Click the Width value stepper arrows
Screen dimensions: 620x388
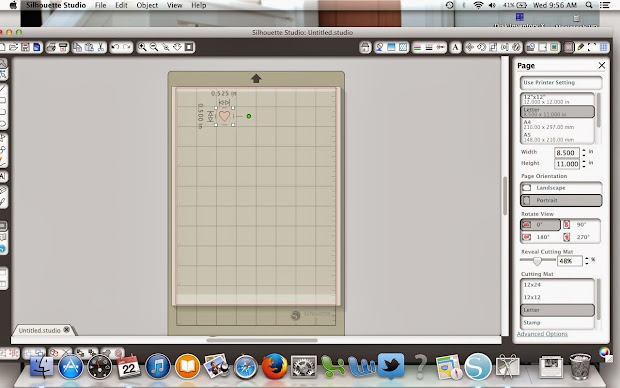pyautogui.click(x=584, y=153)
